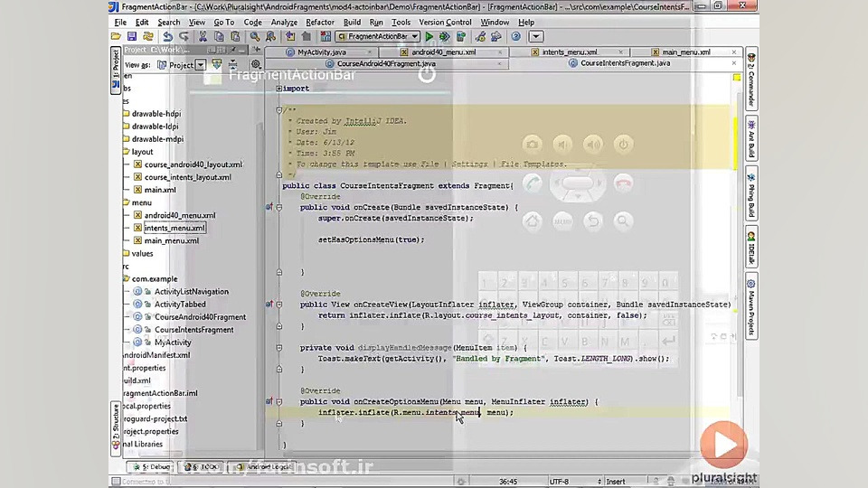This screenshot has width=868, height=488.
Task: Collapse the displayHandledMessage method fold
Action: [279, 347]
